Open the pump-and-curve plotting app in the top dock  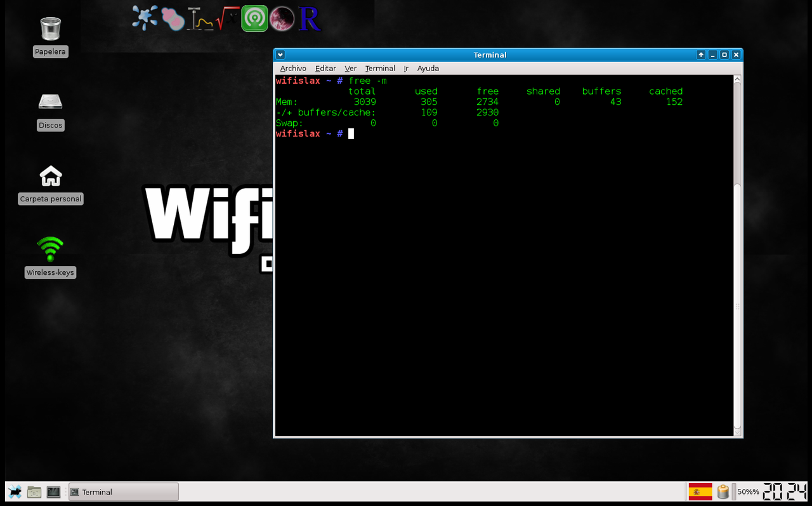pyautogui.click(x=200, y=18)
